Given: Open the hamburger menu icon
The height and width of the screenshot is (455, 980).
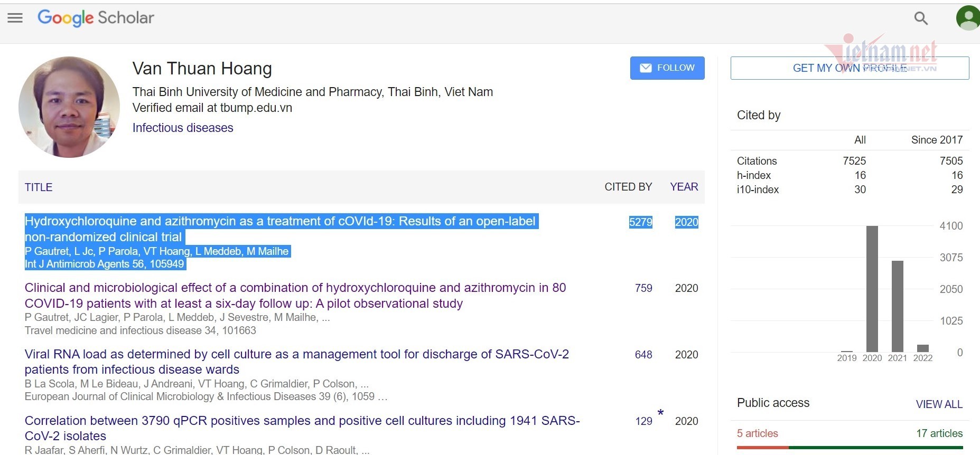Looking at the screenshot, I should [x=15, y=18].
